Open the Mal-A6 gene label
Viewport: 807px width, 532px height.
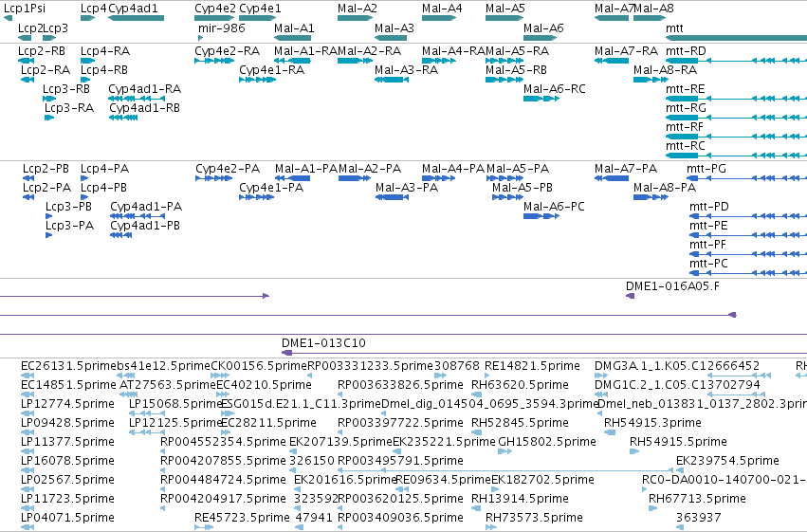click(543, 28)
